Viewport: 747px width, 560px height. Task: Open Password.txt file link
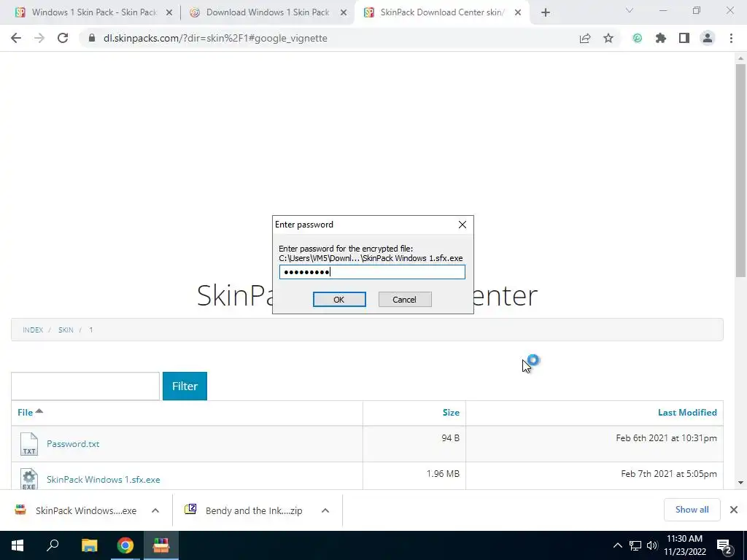tap(73, 444)
